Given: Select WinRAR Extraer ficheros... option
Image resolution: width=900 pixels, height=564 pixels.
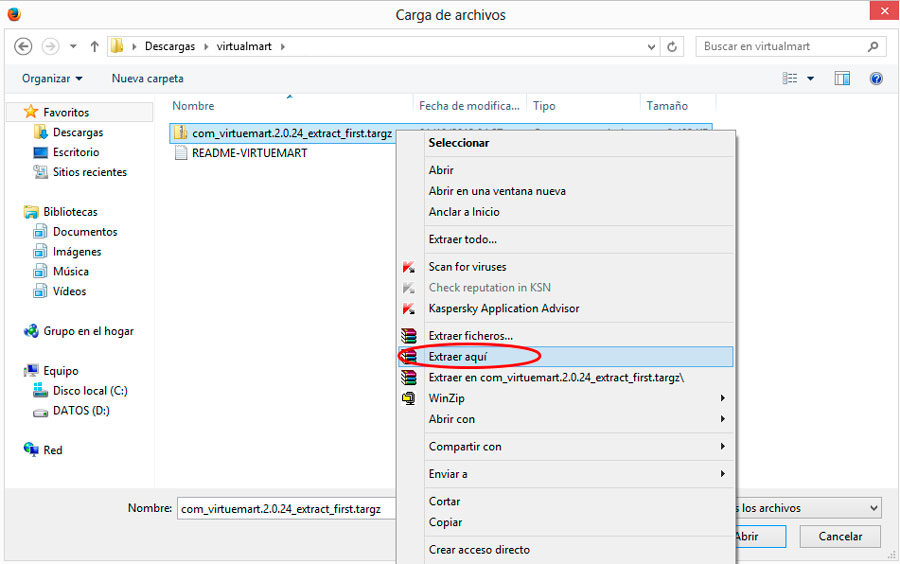Looking at the screenshot, I should click(x=470, y=336).
